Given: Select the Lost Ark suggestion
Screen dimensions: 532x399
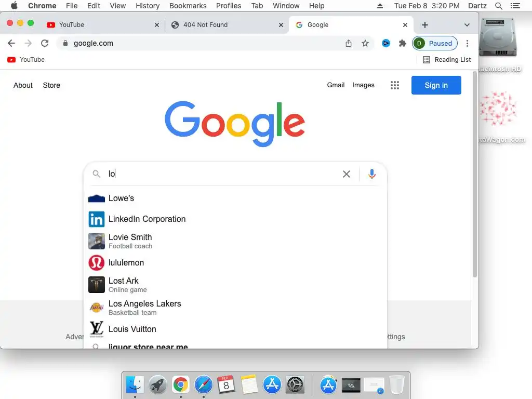Looking at the screenshot, I should tap(235, 285).
